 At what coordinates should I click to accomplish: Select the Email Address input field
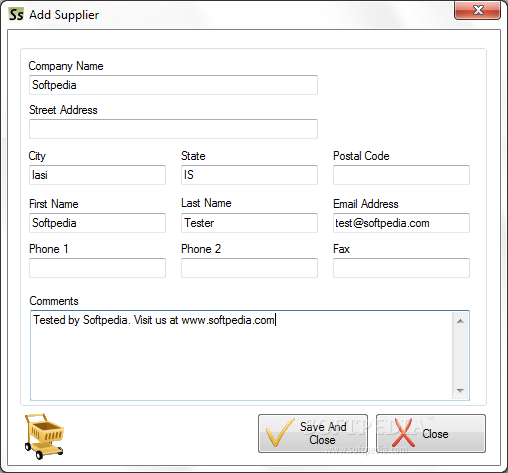401,223
